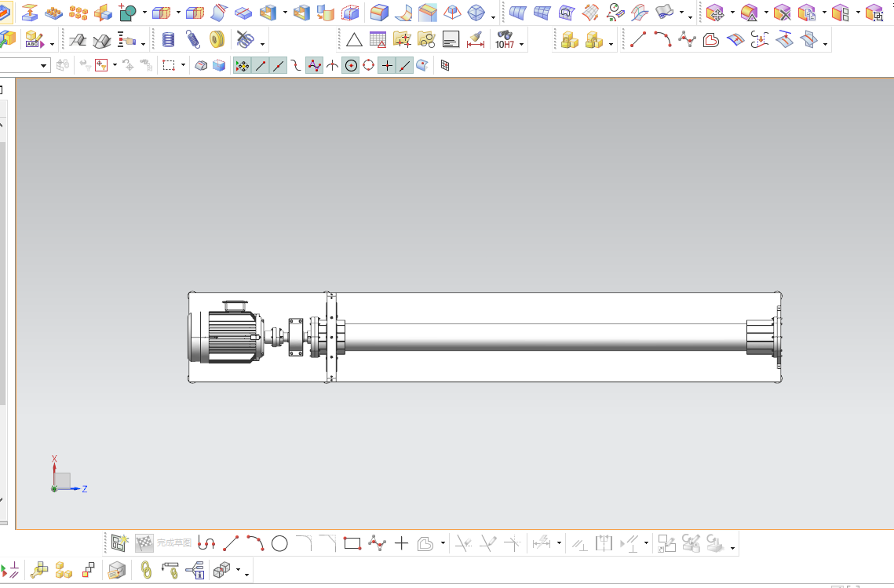894x588 pixels.
Task: Click the gold chain link constraint icon
Action: click(146, 570)
